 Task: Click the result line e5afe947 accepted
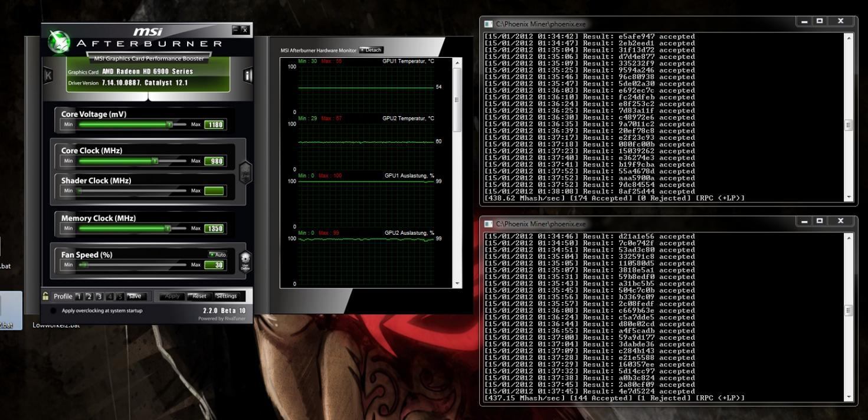[x=589, y=37]
